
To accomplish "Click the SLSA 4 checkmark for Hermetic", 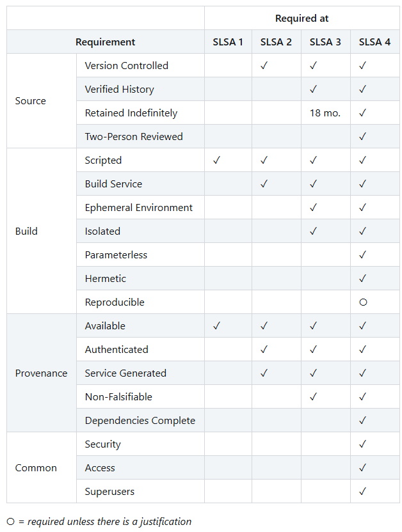I will [363, 279].
